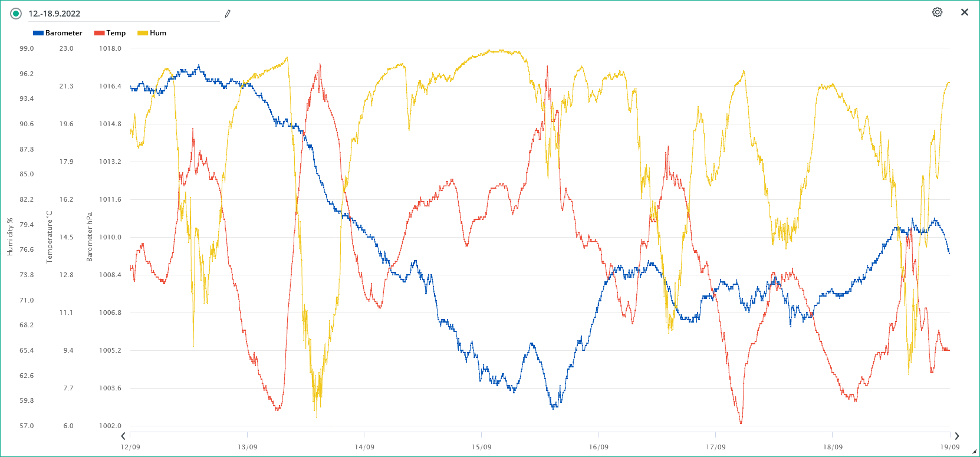Click the green circle indicator beside the title

[16, 14]
